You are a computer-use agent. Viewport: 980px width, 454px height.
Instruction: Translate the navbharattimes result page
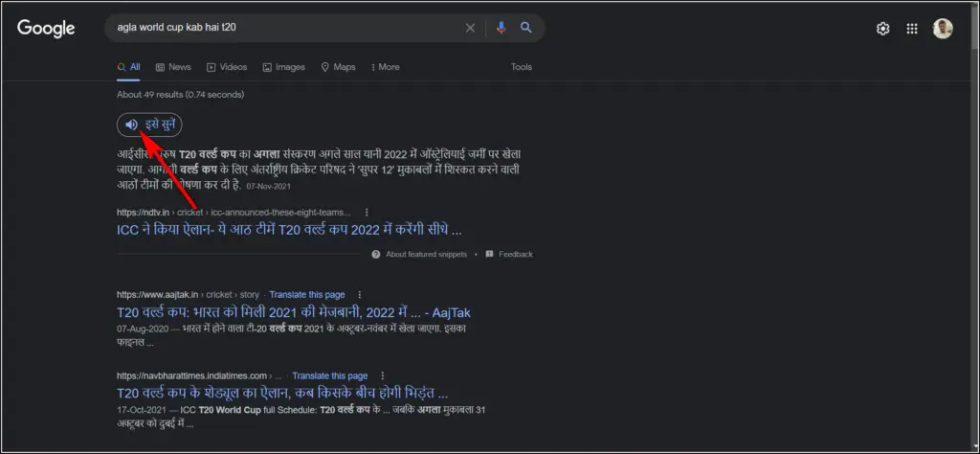point(330,375)
